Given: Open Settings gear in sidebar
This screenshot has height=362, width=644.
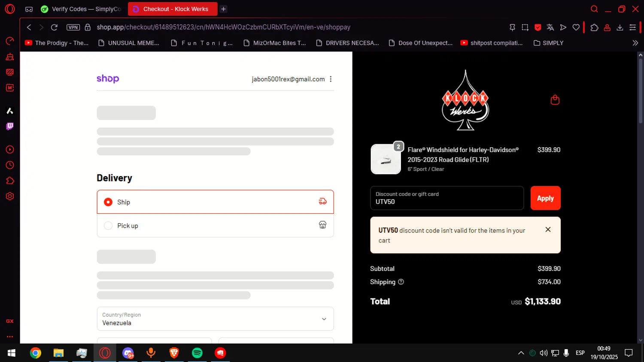Looking at the screenshot, I should point(9,196).
